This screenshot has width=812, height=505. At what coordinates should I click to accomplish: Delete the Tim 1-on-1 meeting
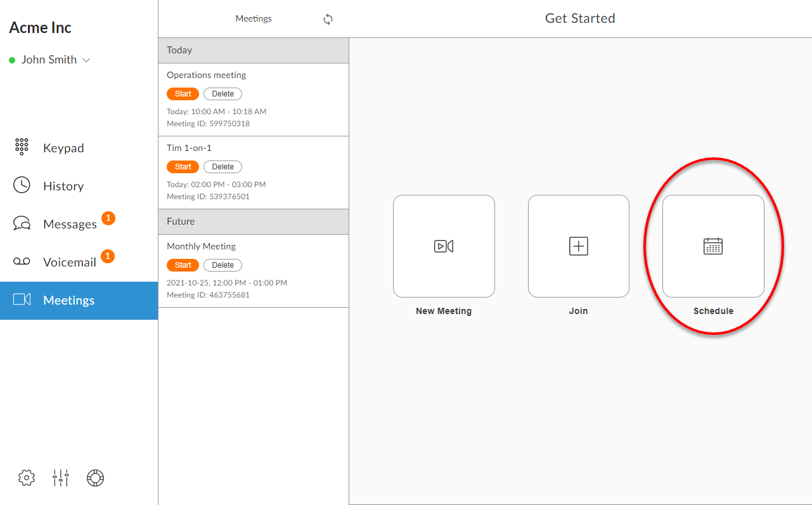point(222,166)
